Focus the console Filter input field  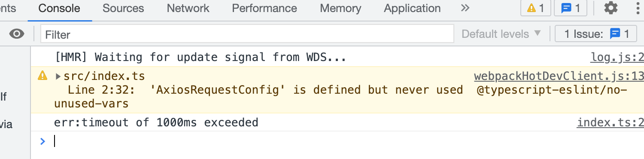247,34
